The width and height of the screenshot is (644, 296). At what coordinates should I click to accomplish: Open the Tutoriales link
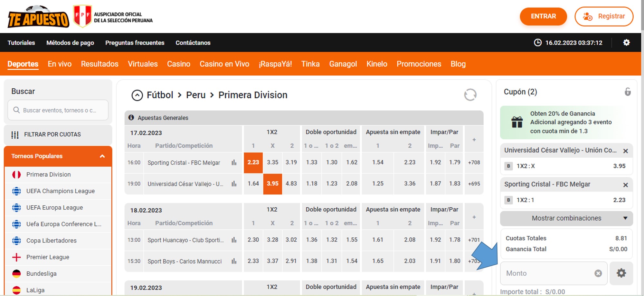tap(21, 43)
